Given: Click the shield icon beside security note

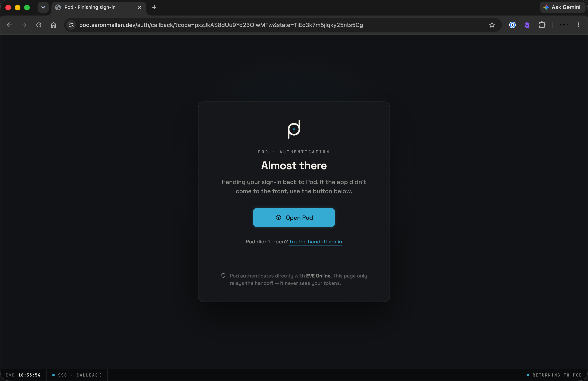Looking at the screenshot, I should pyautogui.click(x=223, y=275).
